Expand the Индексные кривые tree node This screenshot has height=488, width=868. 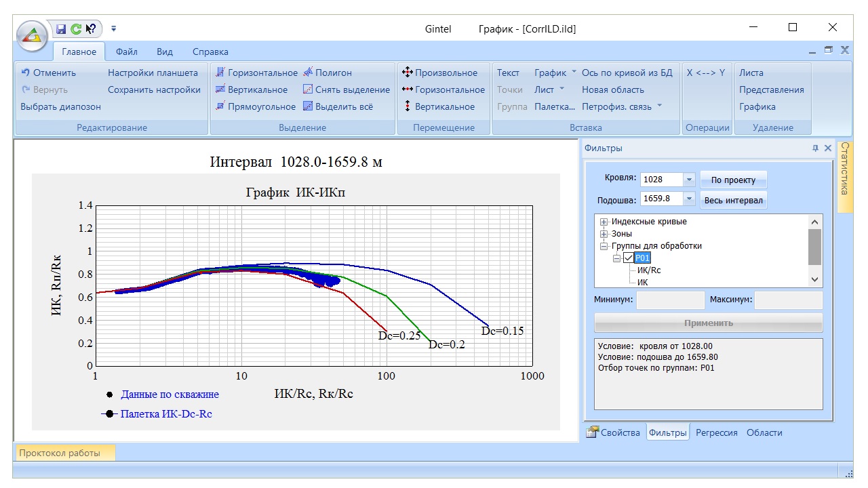pos(604,222)
